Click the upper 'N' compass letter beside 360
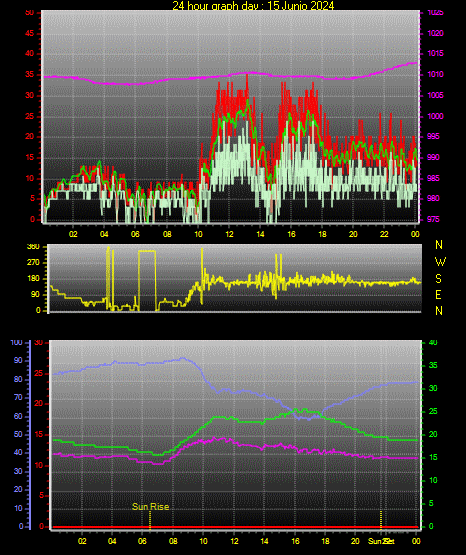 point(439,245)
